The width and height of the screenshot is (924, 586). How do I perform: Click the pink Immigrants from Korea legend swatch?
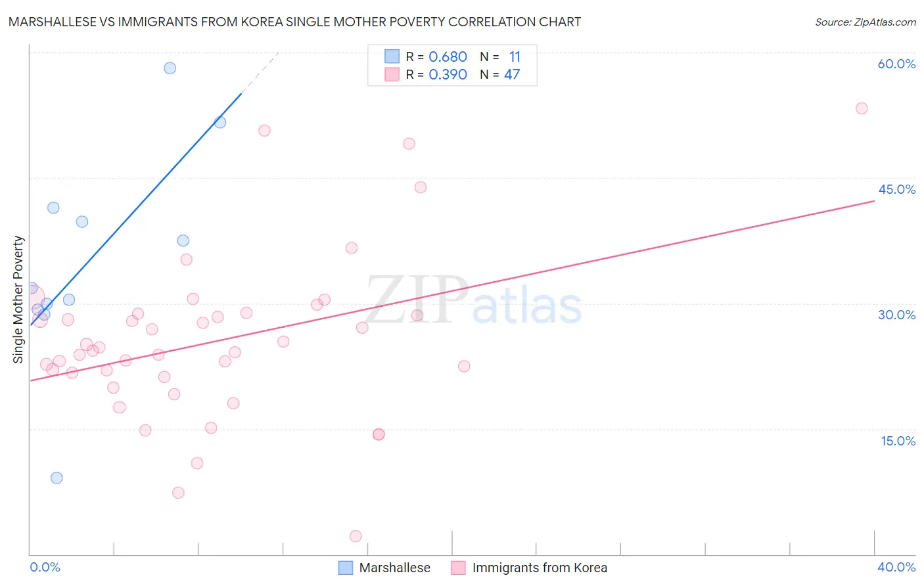pyautogui.click(x=458, y=568)
